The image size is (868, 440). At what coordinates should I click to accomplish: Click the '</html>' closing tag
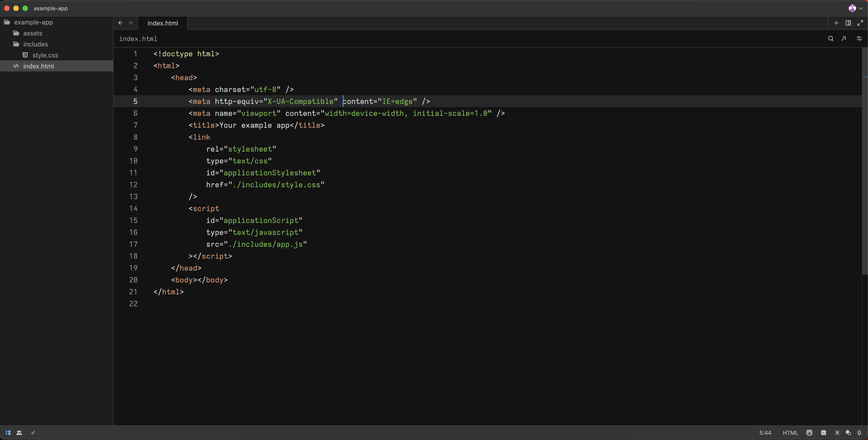[x=169, y=292]
